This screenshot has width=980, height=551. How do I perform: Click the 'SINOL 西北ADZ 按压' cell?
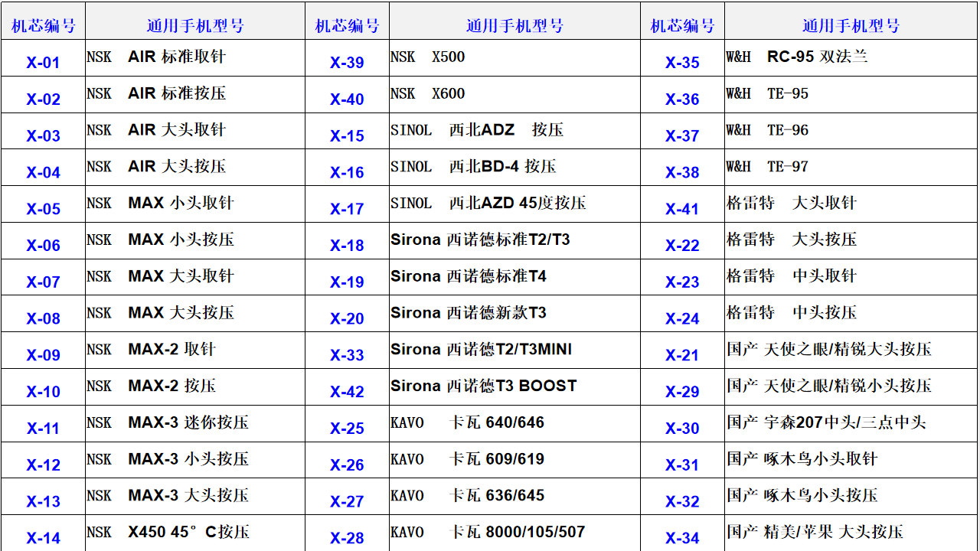point(514,131)
